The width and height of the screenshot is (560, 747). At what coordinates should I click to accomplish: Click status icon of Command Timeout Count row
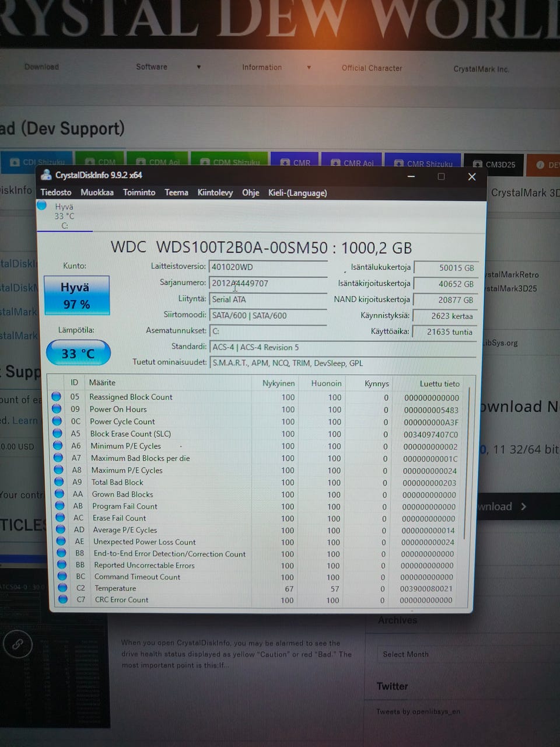[62, 576]
